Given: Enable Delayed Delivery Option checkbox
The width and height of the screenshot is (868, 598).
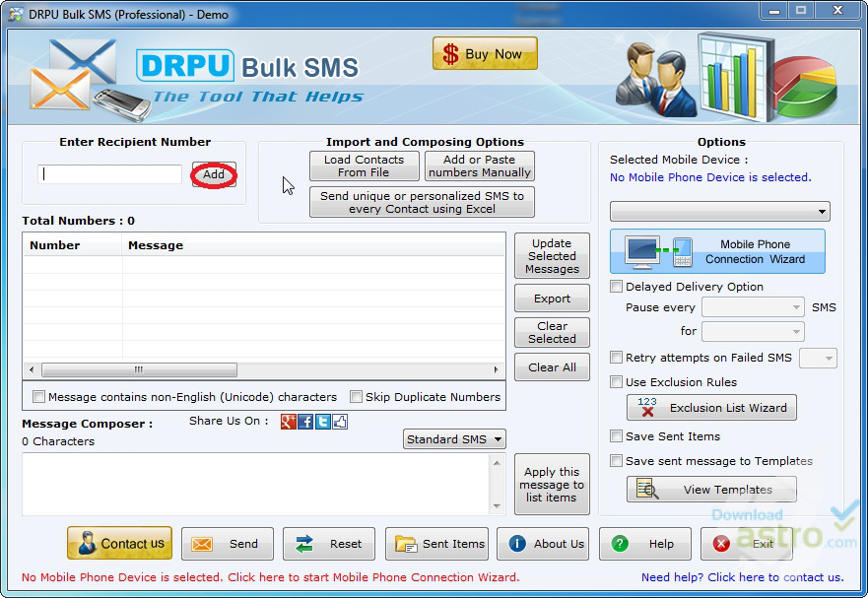Looking at the screenshot, I should point(616,287).
